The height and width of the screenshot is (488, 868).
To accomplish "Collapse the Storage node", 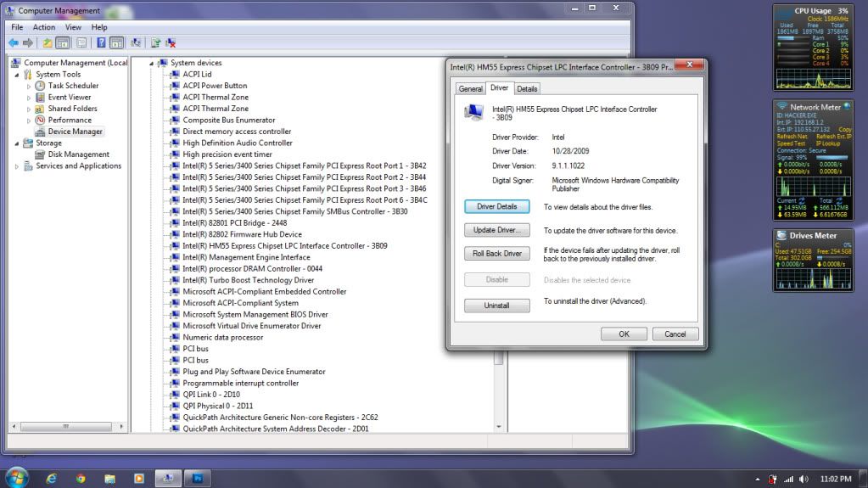I will 17,143.
